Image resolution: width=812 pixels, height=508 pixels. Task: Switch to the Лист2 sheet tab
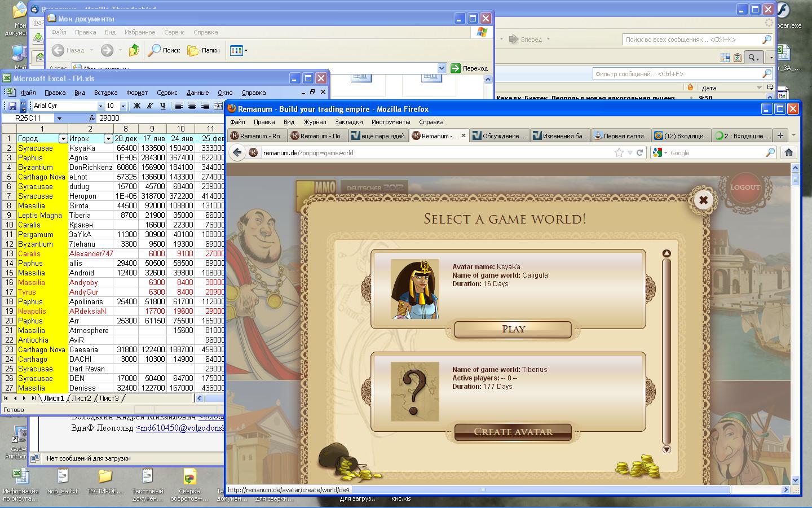[x=81, y=398]
